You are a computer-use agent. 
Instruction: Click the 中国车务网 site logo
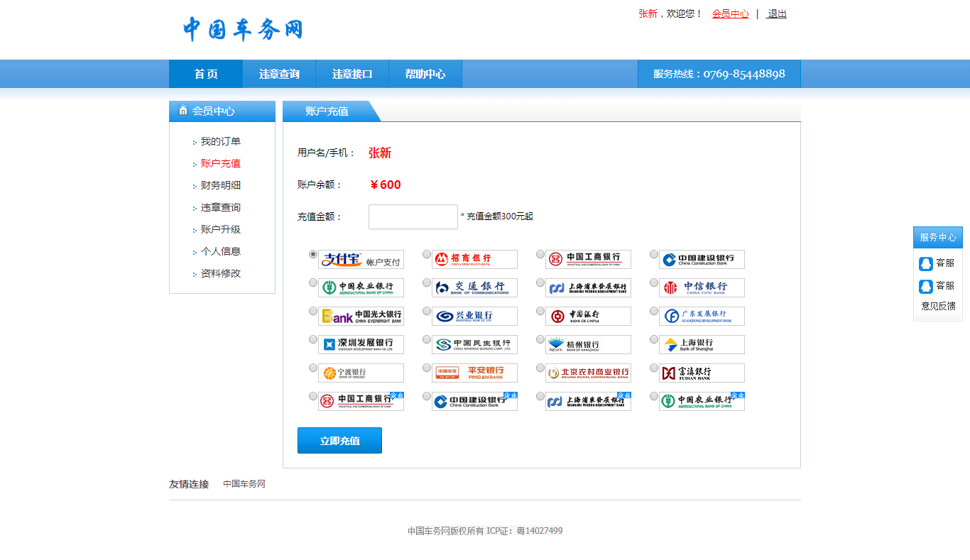point(243,30)
